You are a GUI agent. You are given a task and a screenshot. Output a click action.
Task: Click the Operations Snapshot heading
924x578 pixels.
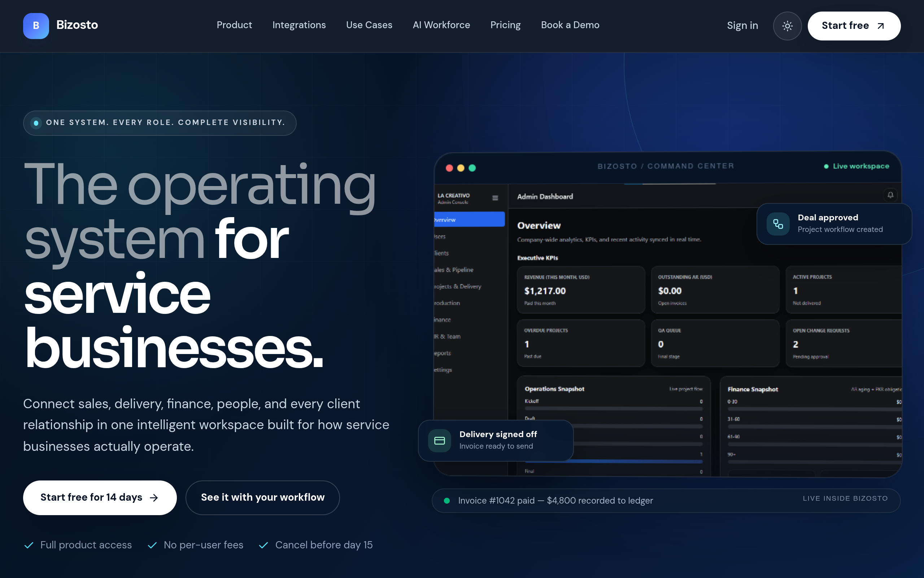[x=554, y=389]
